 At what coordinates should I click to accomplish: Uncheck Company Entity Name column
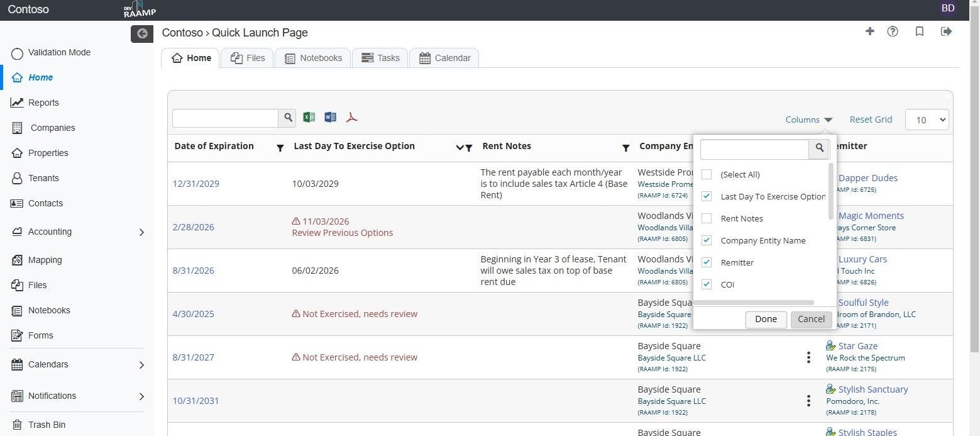(x=707, y=240)
